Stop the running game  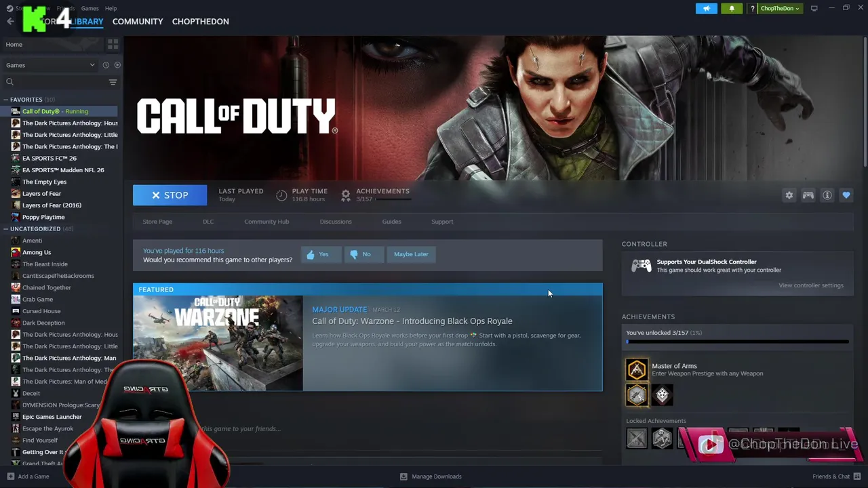pos(170,195)
